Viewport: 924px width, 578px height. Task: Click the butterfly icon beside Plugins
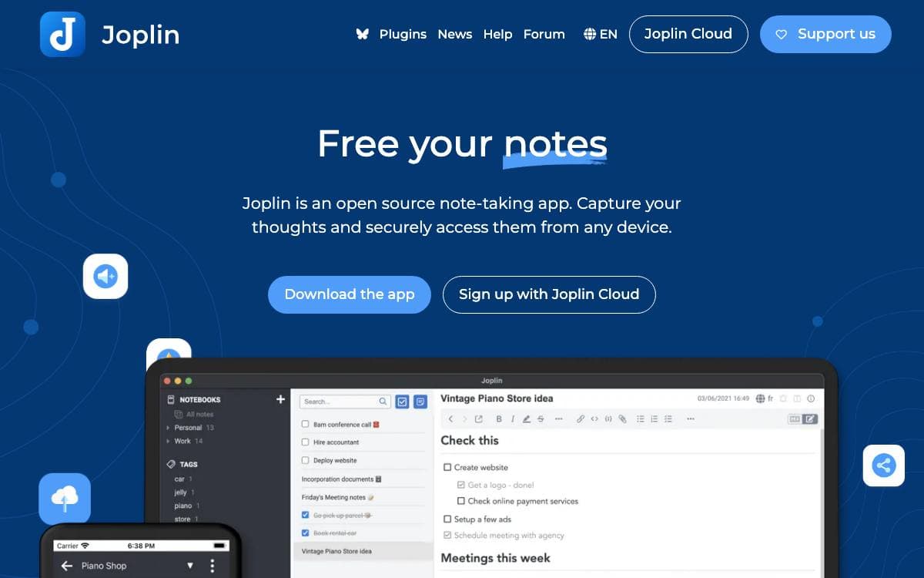tap(363, 34)
